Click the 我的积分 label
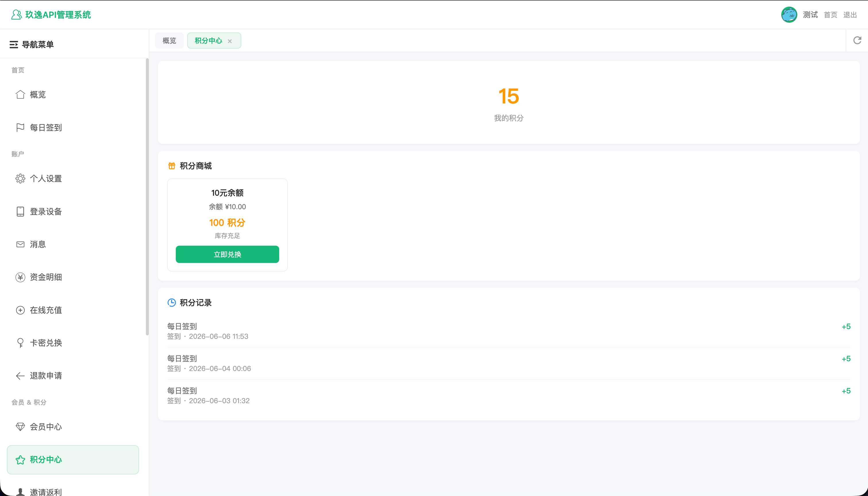 [509, 118]
